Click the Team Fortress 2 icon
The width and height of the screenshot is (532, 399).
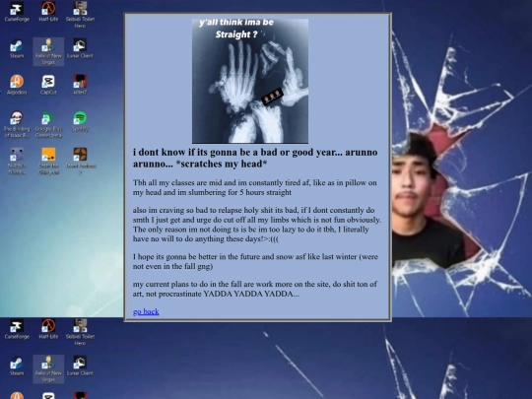81,162
